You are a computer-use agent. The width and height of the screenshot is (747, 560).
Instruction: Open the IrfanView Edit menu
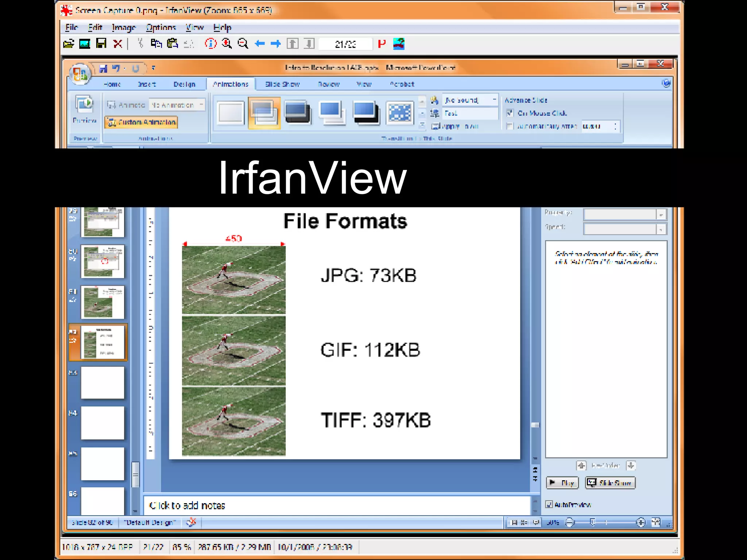point(95,27)
